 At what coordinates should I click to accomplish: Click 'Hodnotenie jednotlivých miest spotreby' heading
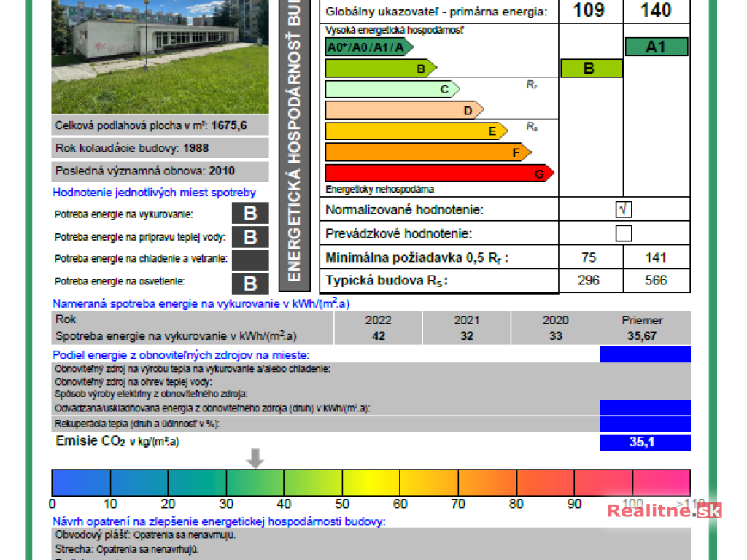(x=154, y=192)
